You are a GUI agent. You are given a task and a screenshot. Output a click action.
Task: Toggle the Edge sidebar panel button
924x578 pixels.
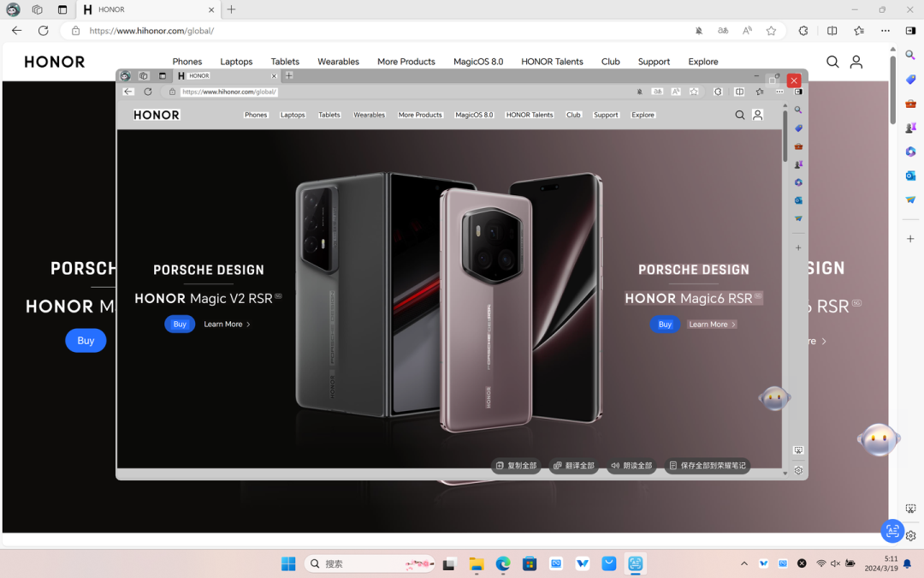click(910, 31)
